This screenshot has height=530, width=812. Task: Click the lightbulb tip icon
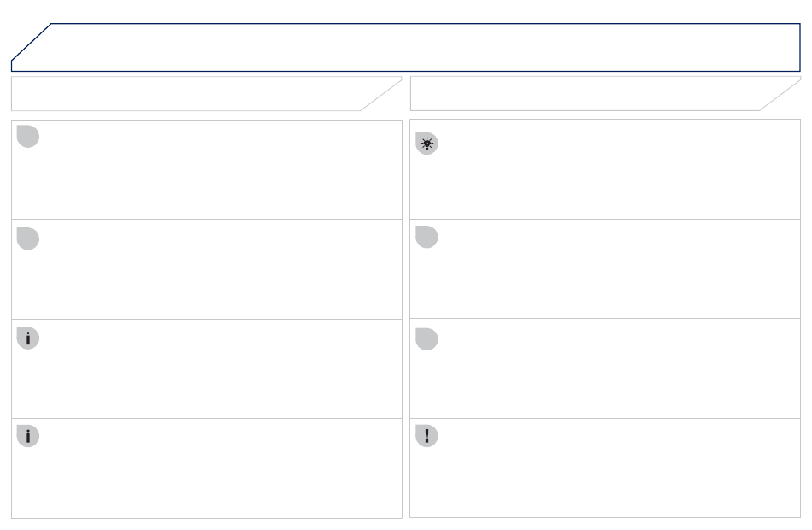[427, 144]
